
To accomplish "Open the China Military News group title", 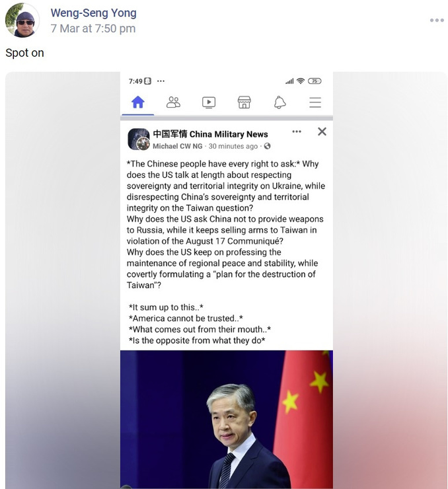I will (210, 134).
